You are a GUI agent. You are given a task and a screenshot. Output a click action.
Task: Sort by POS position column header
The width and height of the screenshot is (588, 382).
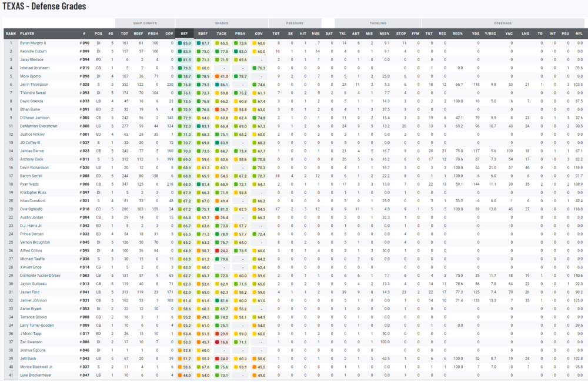(98, 34)
